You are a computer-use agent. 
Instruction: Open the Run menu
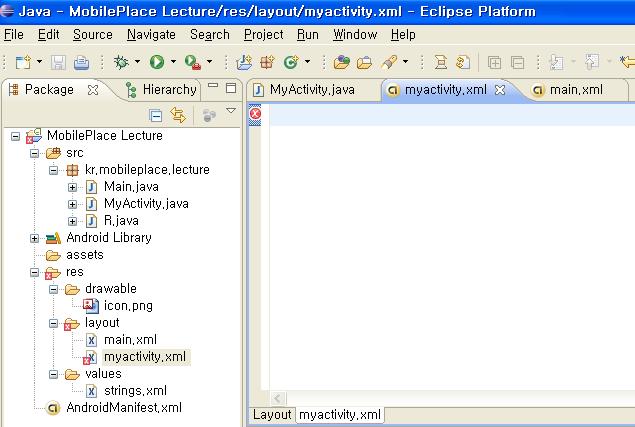tap(308, 35)
